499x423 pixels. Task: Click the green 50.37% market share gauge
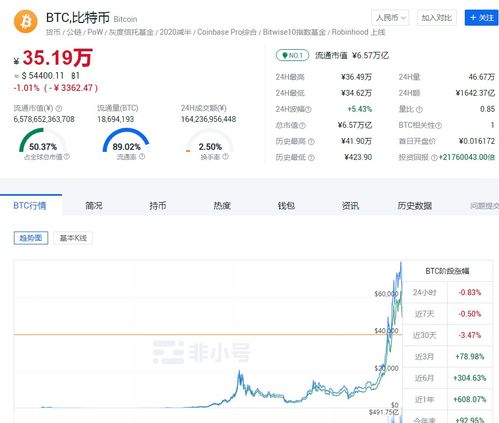(43, 140)
